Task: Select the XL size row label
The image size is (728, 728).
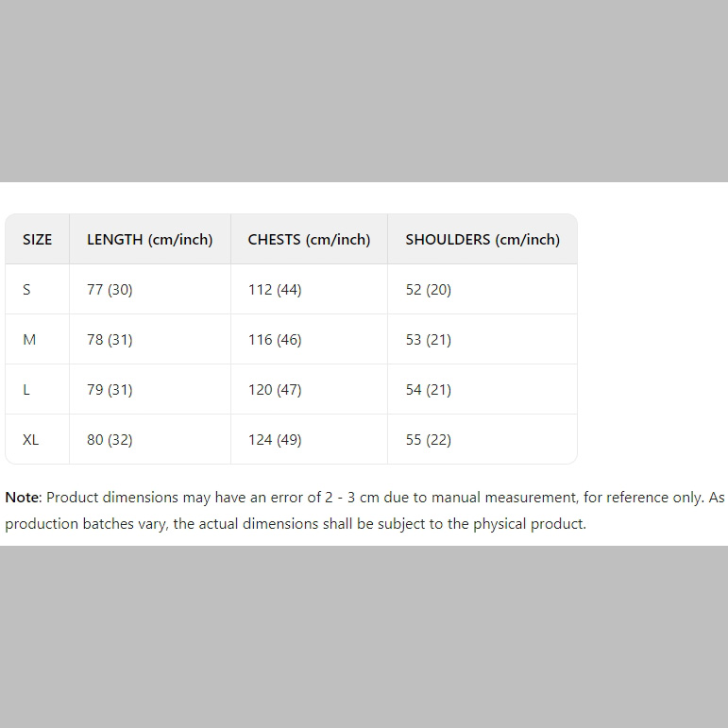Action: pyautogui.click(x=31, y=440)
